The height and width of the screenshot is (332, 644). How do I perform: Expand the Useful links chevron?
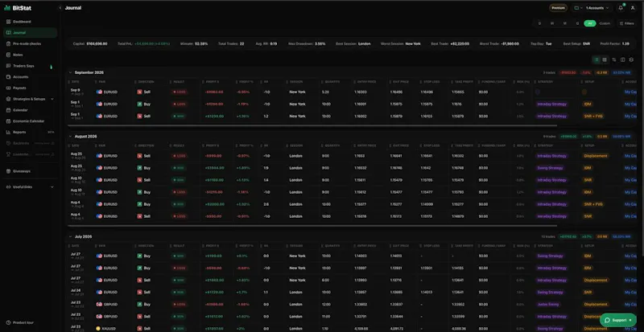(x=52, y=187)
